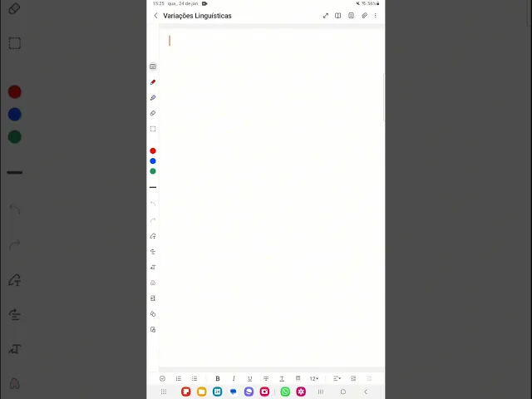Select the eraser tool in sidebar
Image resolution: width=532 pixels, height=399 pixels.
coord(153,113)
